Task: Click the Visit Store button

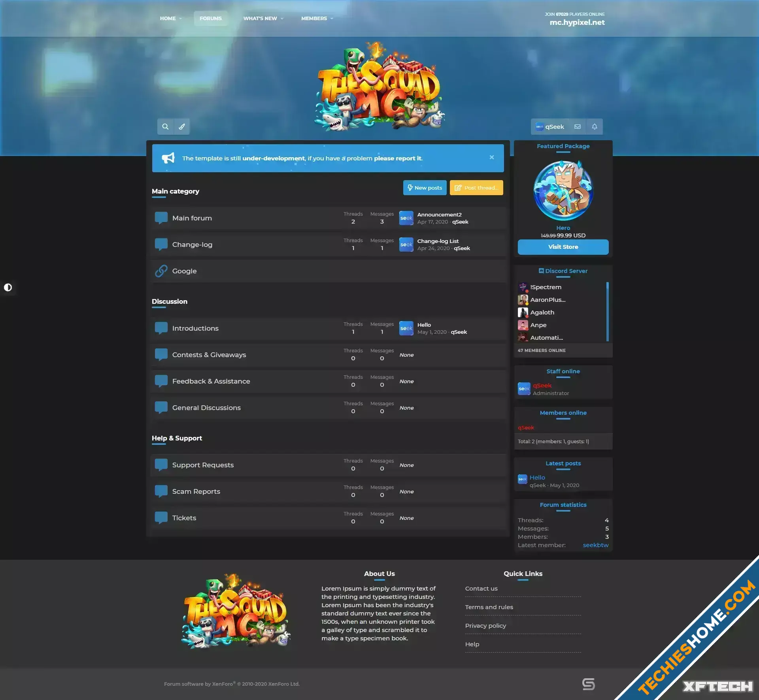Action: (563, 247)
